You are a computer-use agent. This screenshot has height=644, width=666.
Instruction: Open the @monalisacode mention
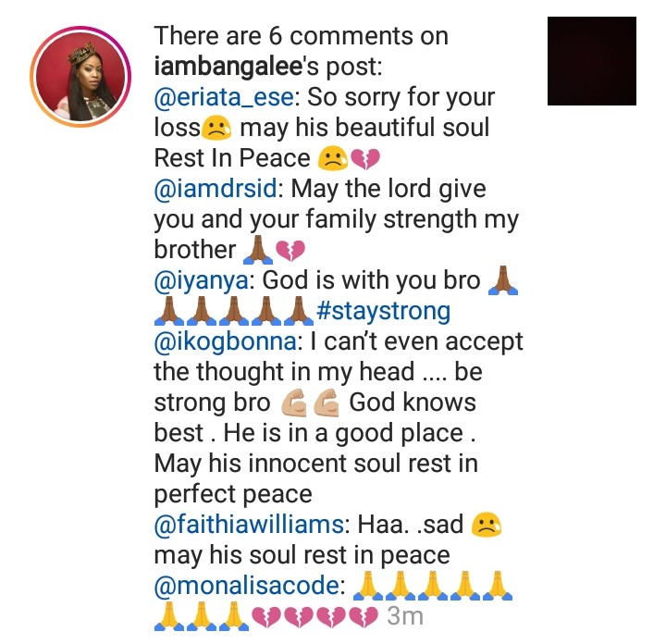coord(247,585)
